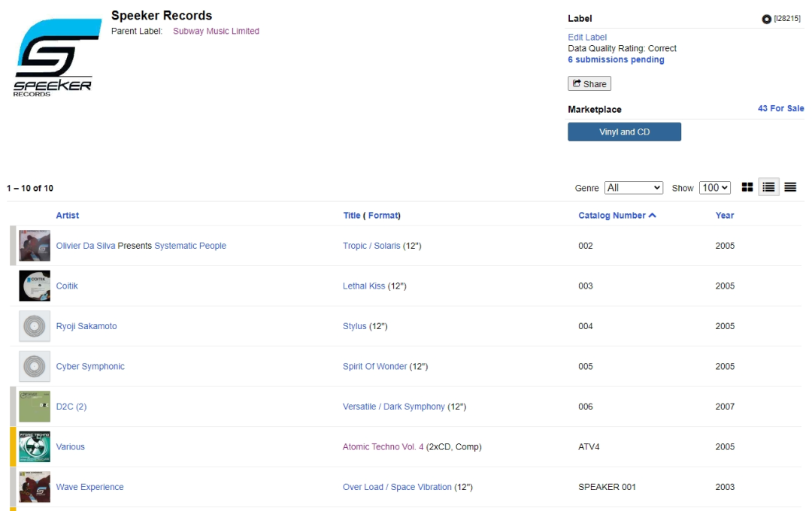Open the D2C (2) artist page
The height and width of the screenshot is (511, 812).
71,407
